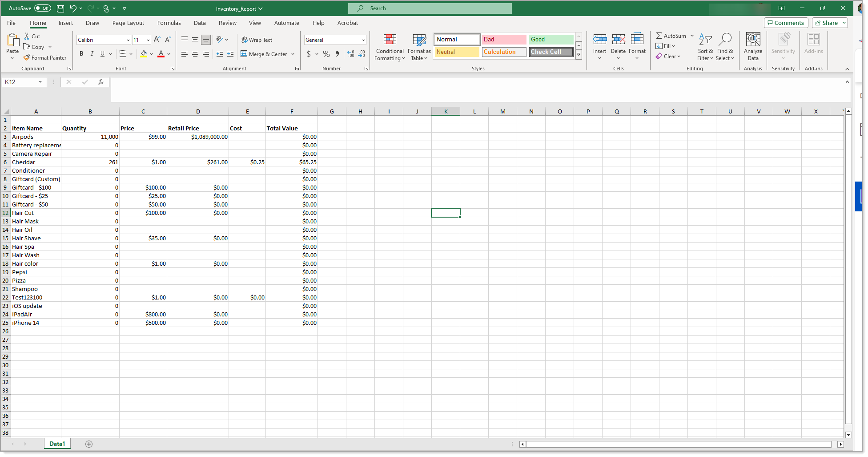
Task: Expand the Name Box dropdown arrow
Action: click(x=40, y=82)
